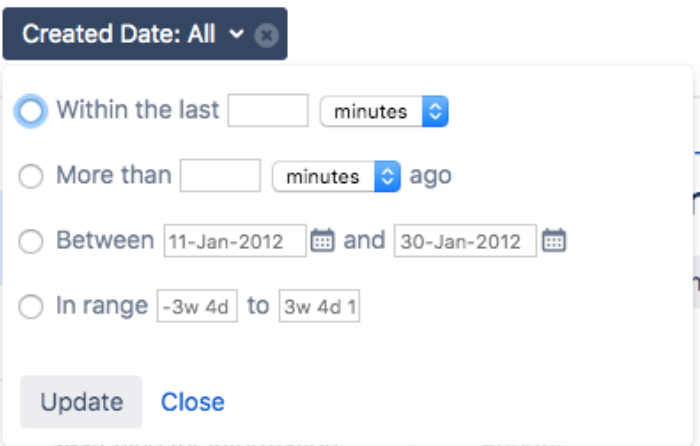Click the Close link
Screen dimensions: 700x446
tap(192, 402)
